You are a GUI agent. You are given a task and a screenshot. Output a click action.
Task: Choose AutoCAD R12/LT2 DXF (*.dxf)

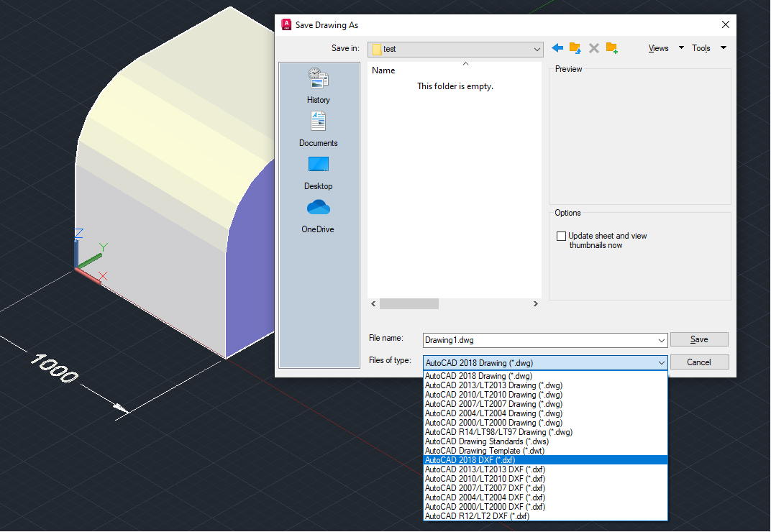tap(545, 516)
